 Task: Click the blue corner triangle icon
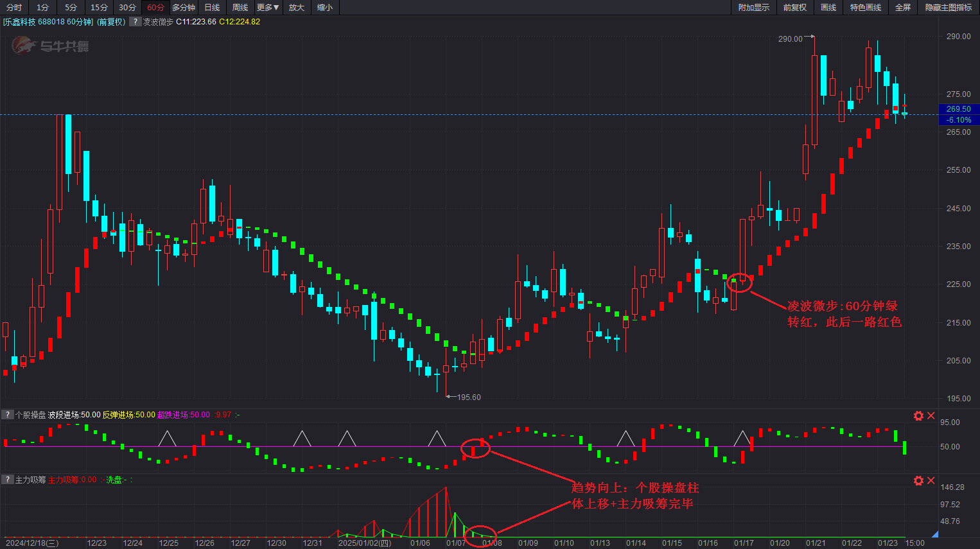935,534
